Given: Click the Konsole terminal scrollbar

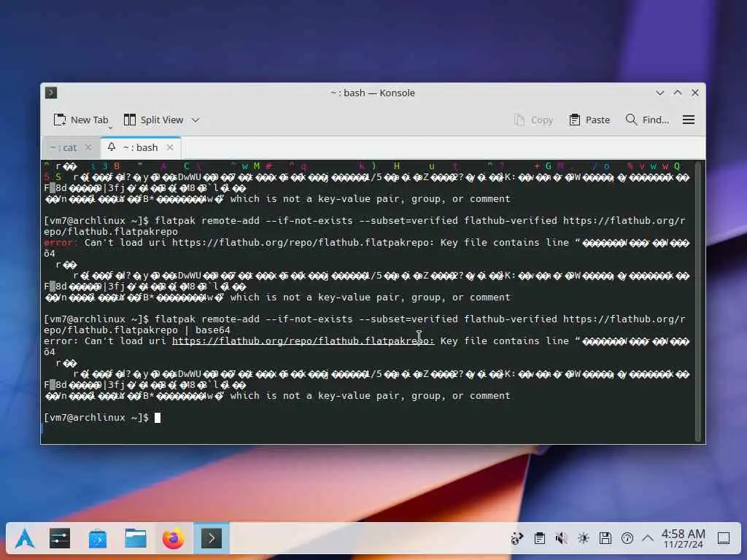Looking at the screenshot, I should tap(699, 301).
